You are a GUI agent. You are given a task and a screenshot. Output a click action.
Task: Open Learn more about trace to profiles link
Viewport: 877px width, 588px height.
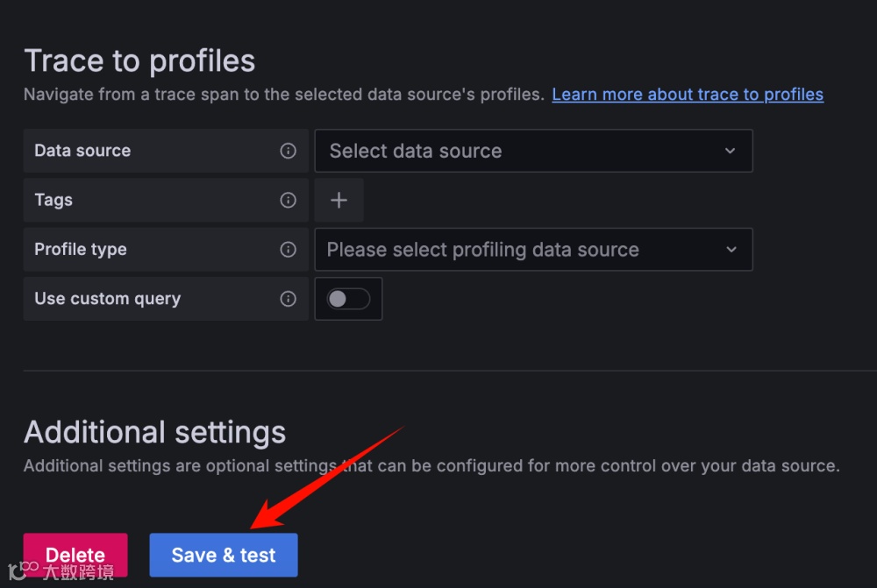pos(688,95)
